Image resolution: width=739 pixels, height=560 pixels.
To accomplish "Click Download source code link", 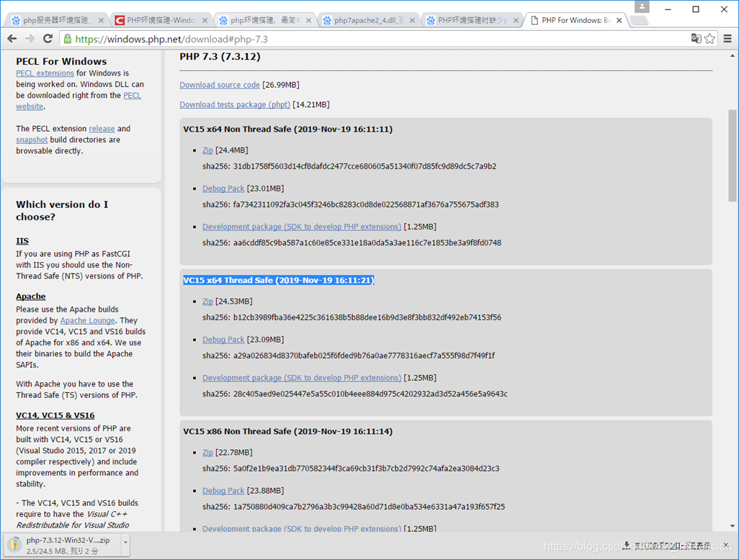I will pyautogui.click(x=220, y=85).
